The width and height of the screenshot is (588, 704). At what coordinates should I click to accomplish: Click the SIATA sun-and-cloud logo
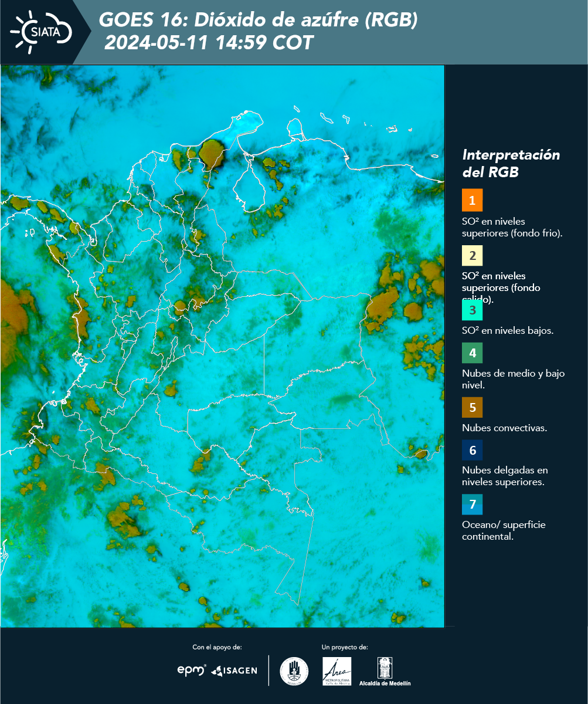tap(41, 31)
